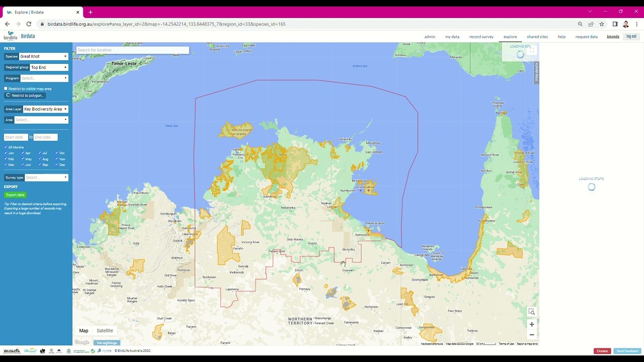Open request data page
The height and width of the screenshot is (362, 644).
click(587, 37)
